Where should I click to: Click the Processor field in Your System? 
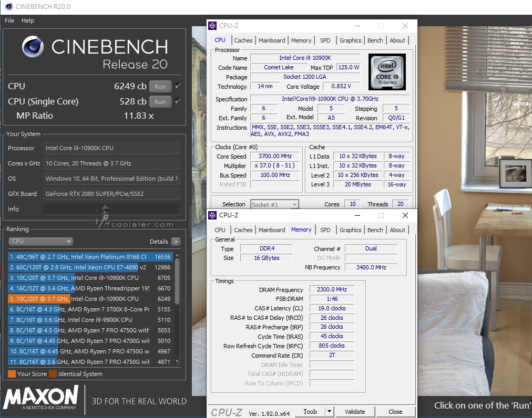tap(111, 148)
